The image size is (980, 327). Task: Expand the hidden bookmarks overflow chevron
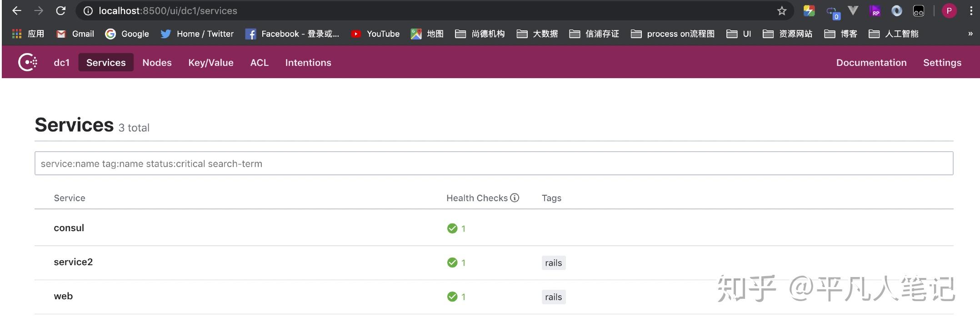970,34
